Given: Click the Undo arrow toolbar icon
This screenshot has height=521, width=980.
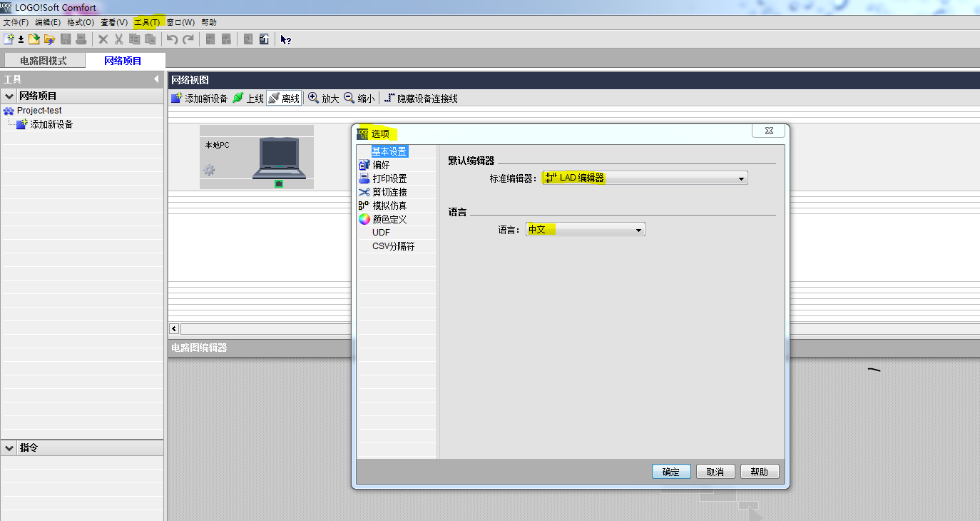Looking at the screenshot, I should (x=172, y=39).
